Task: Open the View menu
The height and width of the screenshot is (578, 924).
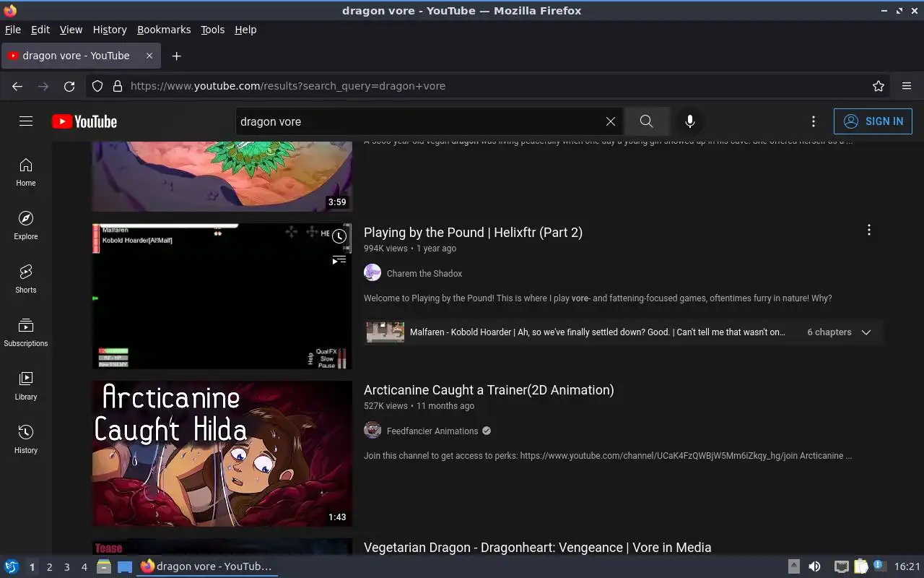Action: (71, 30)
